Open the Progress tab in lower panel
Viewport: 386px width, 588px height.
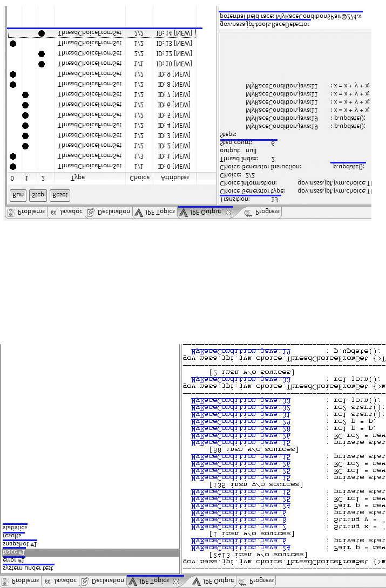click(x=256, y=581)
